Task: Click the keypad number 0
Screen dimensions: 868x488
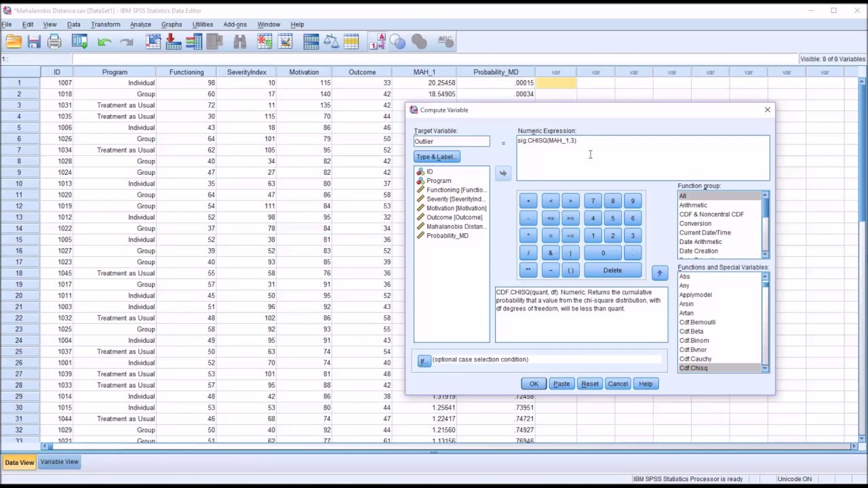Action: pos(603,253)
